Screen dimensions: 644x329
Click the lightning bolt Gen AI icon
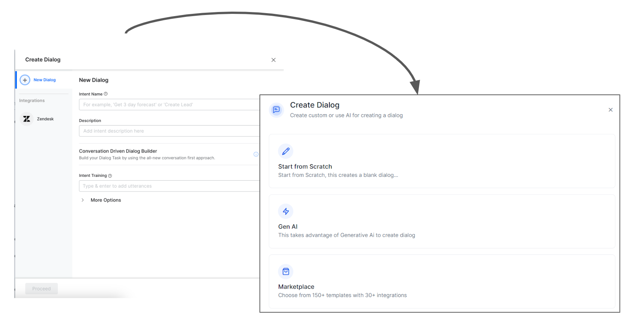pos(286,211)
